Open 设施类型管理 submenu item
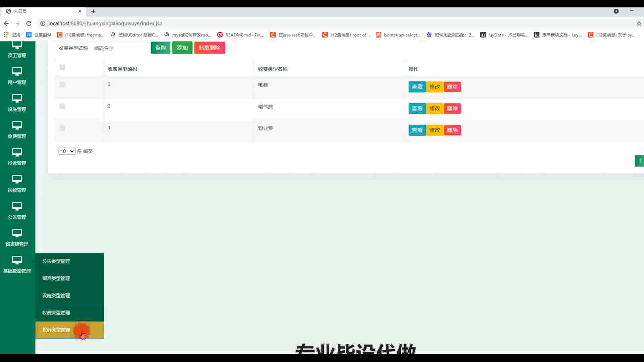 56,295
